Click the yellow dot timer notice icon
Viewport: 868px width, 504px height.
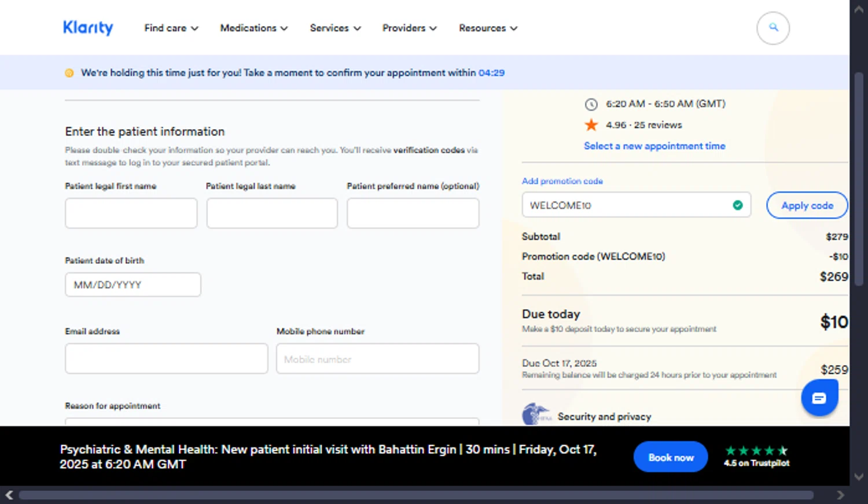pyautogui.click(x=69, y=73)
